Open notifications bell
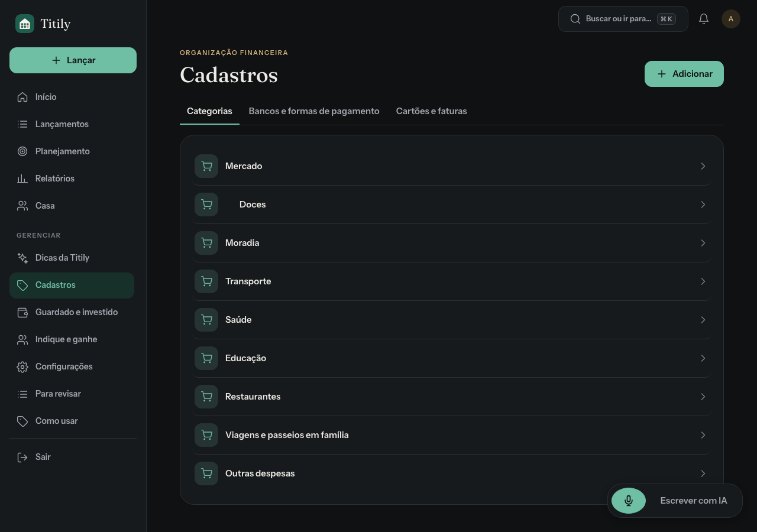The width and height of the screenshot is (757, 532). click(x=704, y=19)
